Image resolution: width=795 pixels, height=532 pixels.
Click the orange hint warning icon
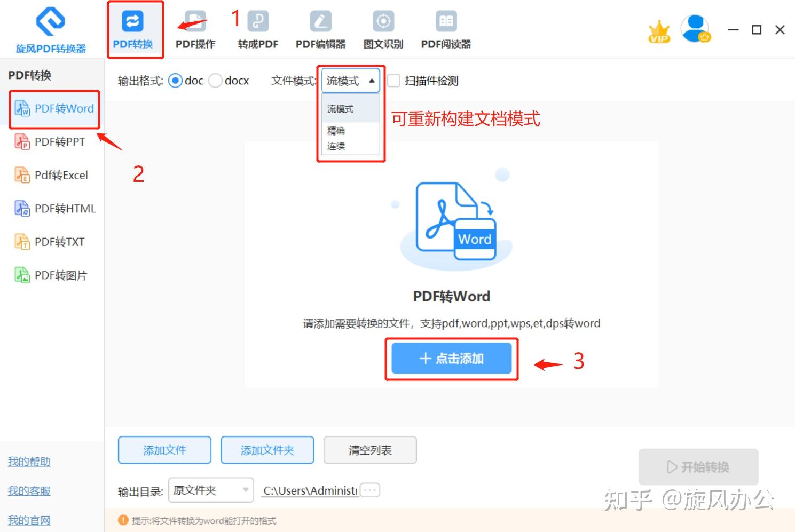click(123, 520)
